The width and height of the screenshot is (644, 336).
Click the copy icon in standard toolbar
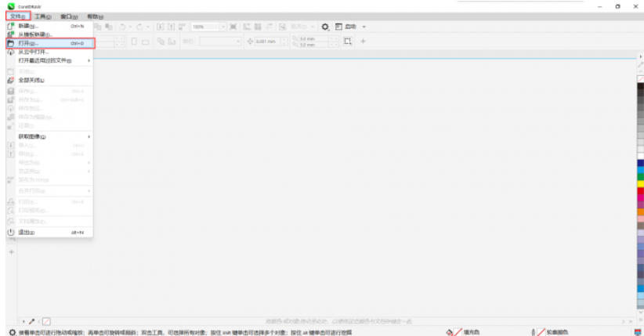(x=98, y=27)
